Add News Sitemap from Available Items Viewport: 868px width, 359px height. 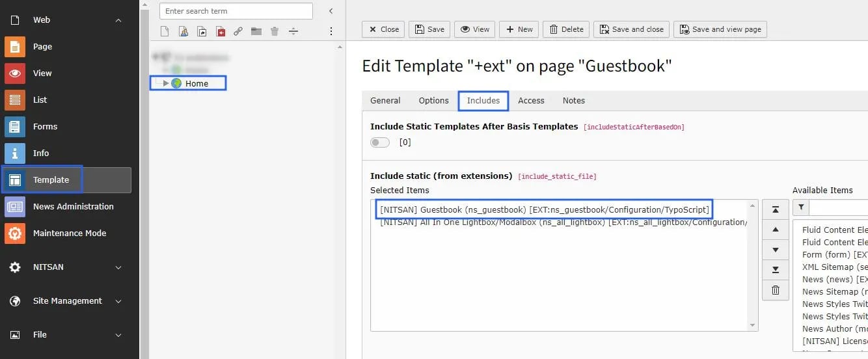(835, 292)
